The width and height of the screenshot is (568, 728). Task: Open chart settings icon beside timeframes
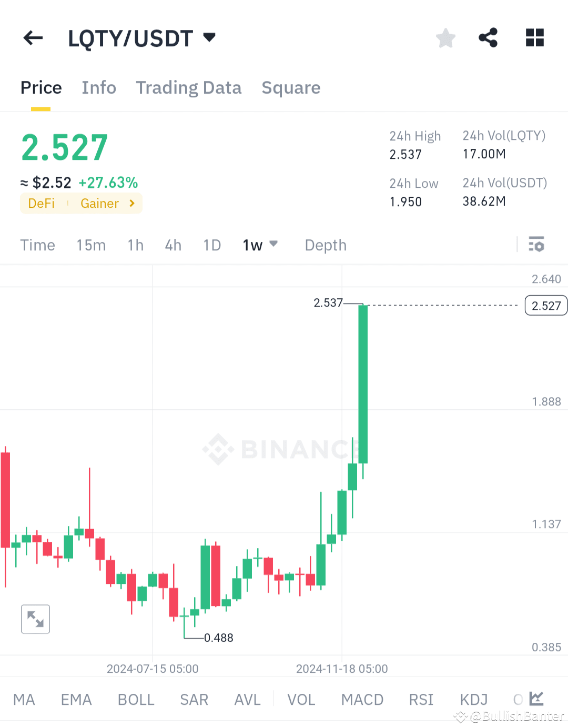(x=536, y=245)
